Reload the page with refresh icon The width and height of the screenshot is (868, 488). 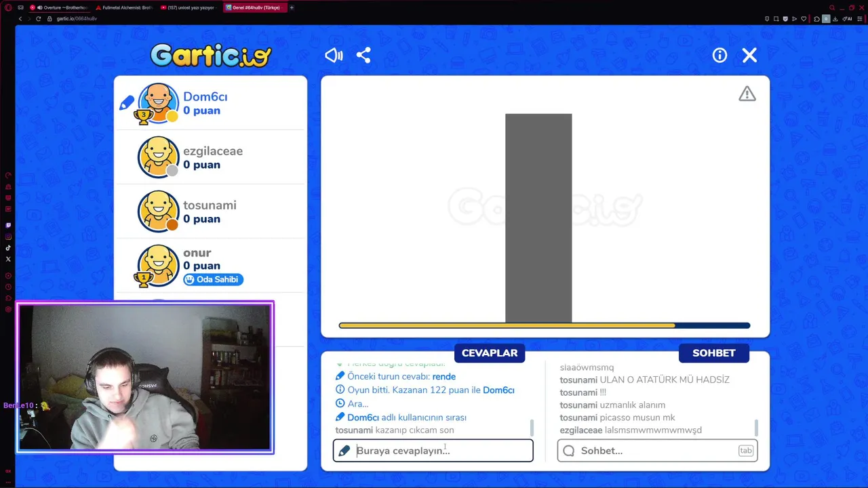pyautogui.click(x=39, y=19)
